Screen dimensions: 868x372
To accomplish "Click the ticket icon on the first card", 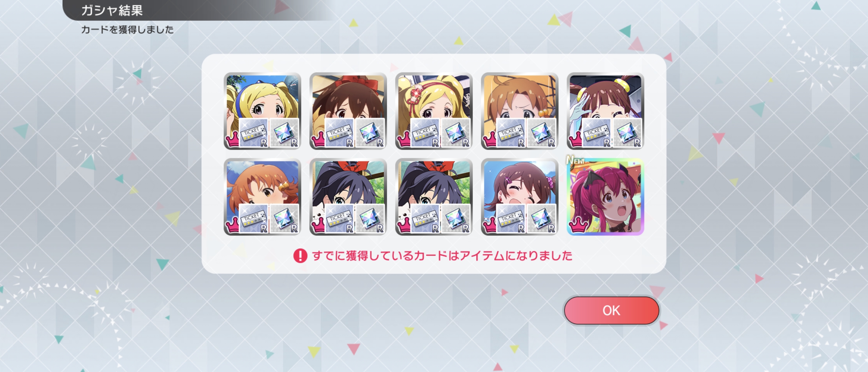I will coord(254,133).
